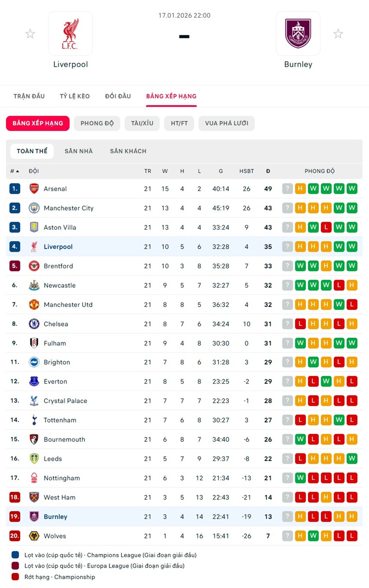Switch to the ĐỐI ĐẦU tab
Viewport: 369px width, 588px height.
click(x=118, y=96)
